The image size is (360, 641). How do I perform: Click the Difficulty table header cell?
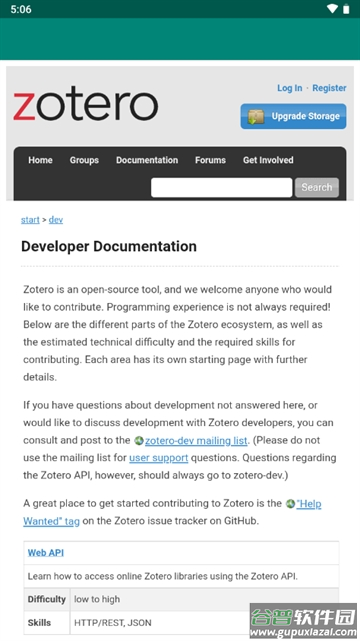[47, 599]
